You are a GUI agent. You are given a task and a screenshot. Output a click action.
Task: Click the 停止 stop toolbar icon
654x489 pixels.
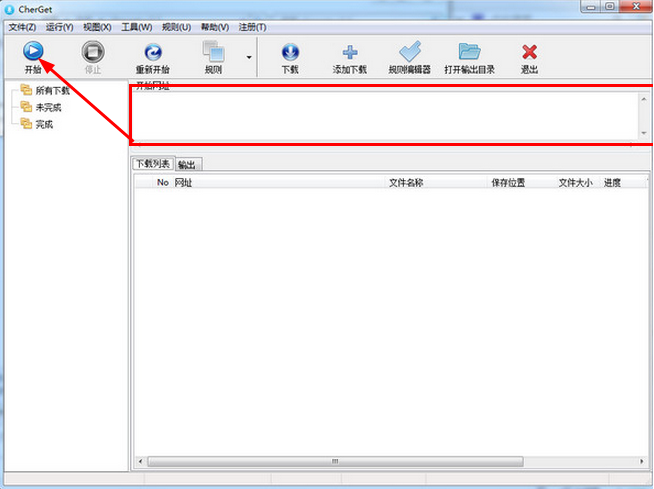[93, 51]
